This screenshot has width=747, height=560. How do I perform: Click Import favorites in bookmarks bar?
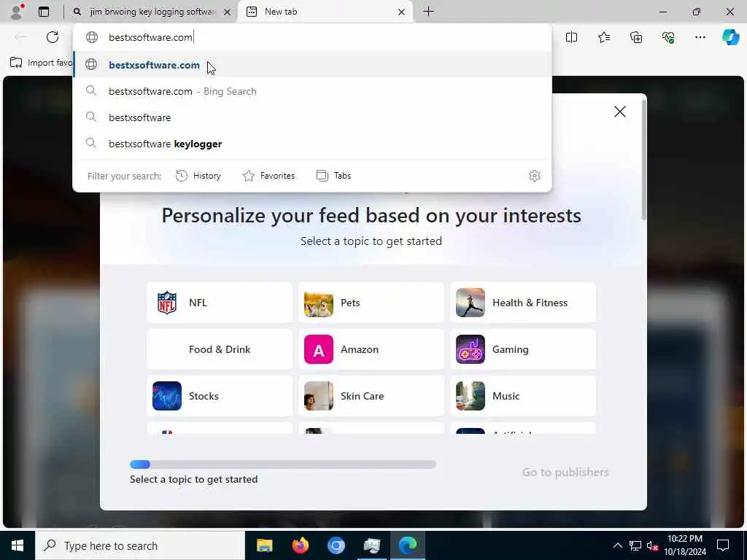tap(41, 63)
